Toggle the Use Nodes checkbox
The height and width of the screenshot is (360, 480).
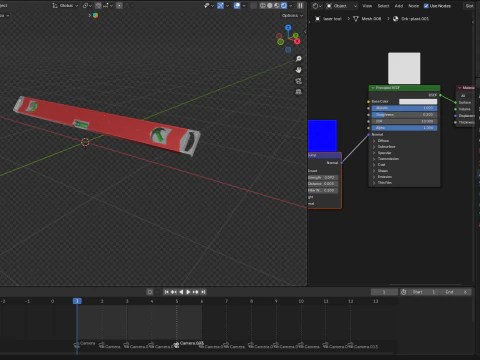[426, 6]
